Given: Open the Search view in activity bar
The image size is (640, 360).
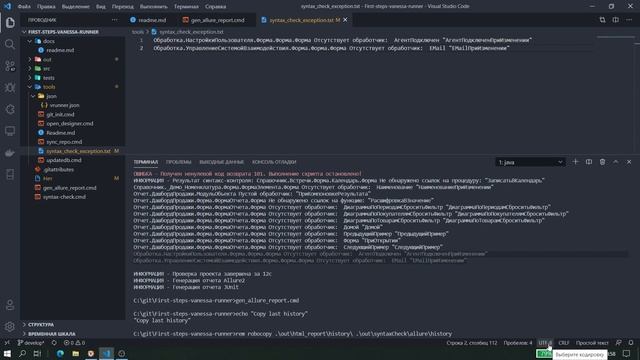Looking at the screenshot, I should [x=10, y=44].
